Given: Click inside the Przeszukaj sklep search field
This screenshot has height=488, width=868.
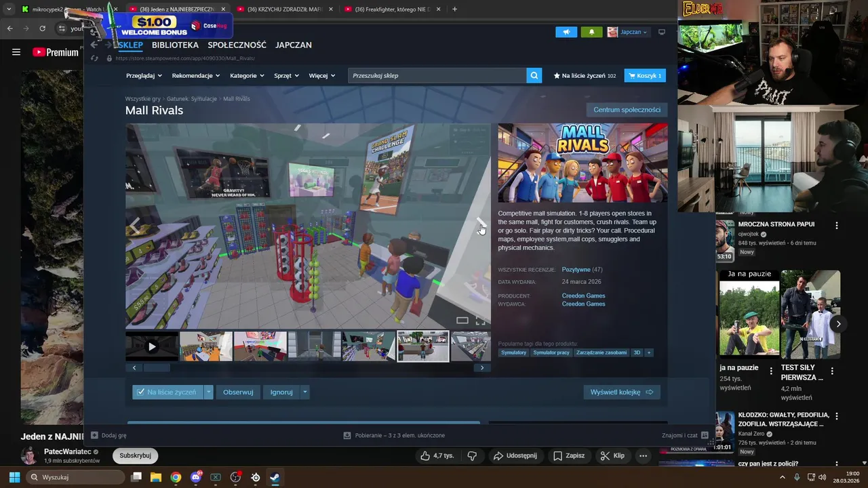Looking at the screenshot, I should [437, 75].
